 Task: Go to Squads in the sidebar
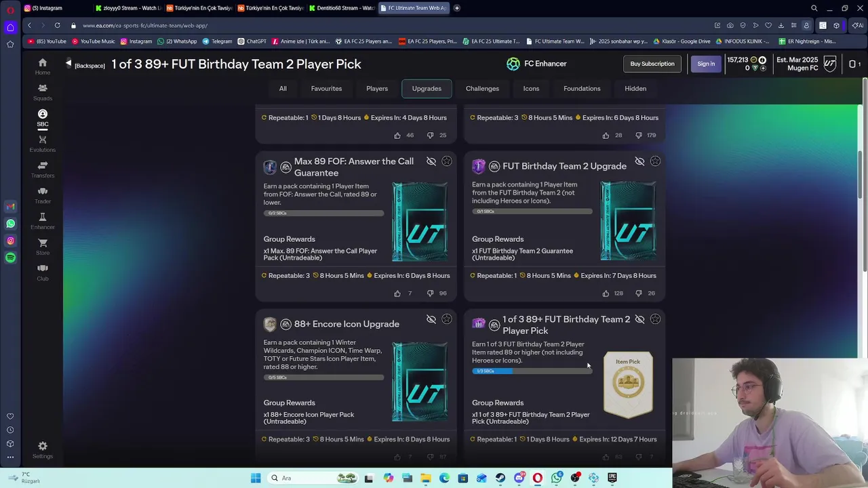42,92
